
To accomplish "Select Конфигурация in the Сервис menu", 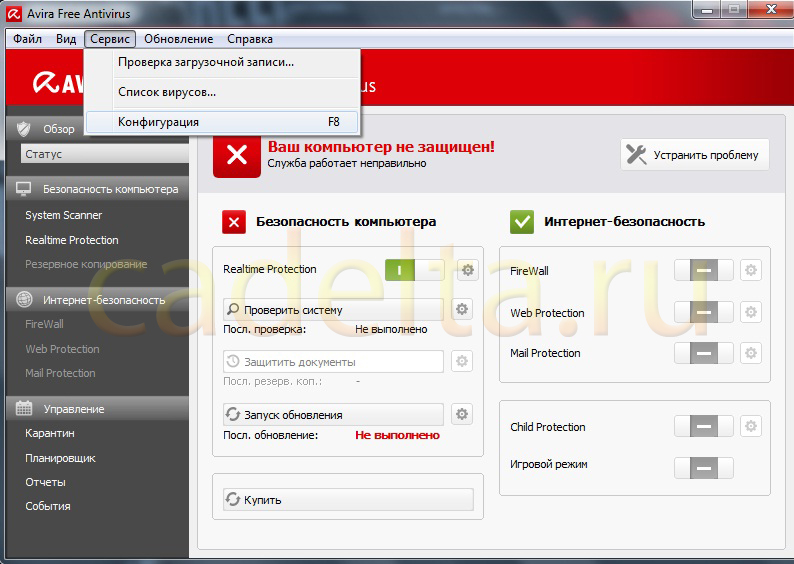I will [222, 122].
